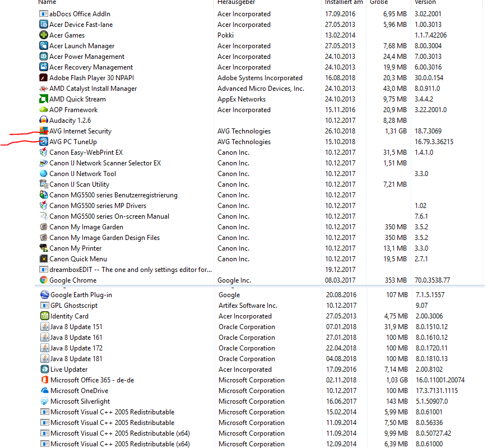Click the Canon MG5500 Benutzerregistrierung icon
The image size is (492, 448).
(x=44, y=195)
